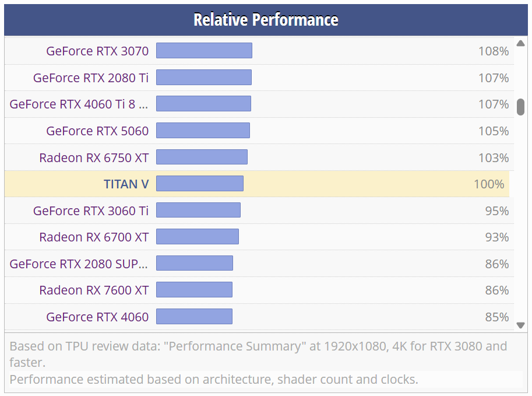Image resolution: width=532 pixels, height=396 pixels.
Task: Visit the Radeon RX 6700 XT page
Action: (x=94, y=237)
